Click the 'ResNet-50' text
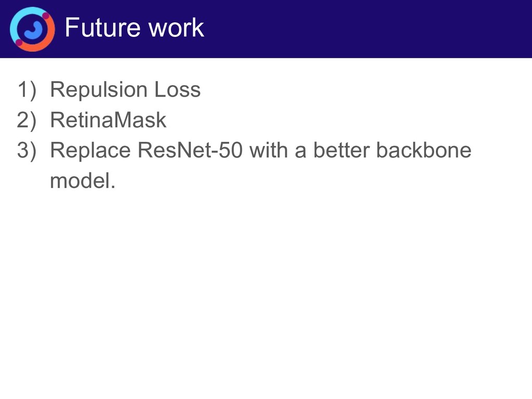The width and height of the screenshot is (532, 399). (x=190, y=150)
